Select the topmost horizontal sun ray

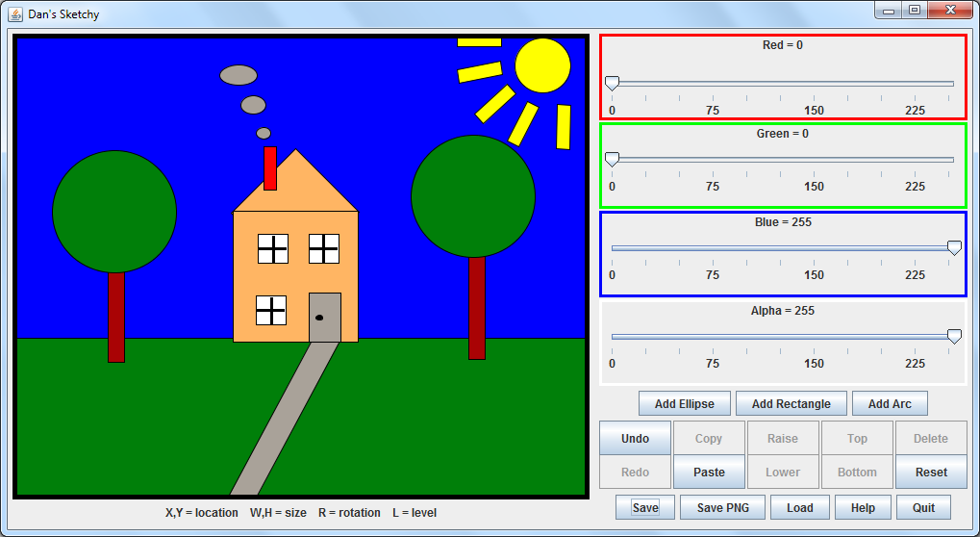pyautogui.click(x=479, y=42)
